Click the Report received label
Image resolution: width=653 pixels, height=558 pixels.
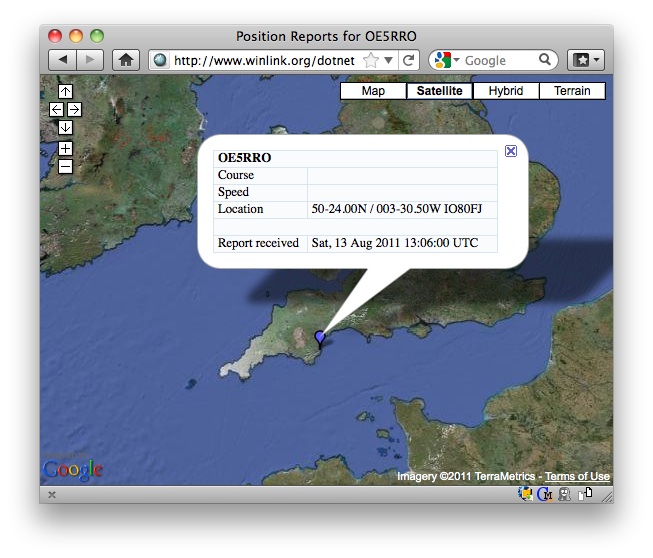point(258,243)
